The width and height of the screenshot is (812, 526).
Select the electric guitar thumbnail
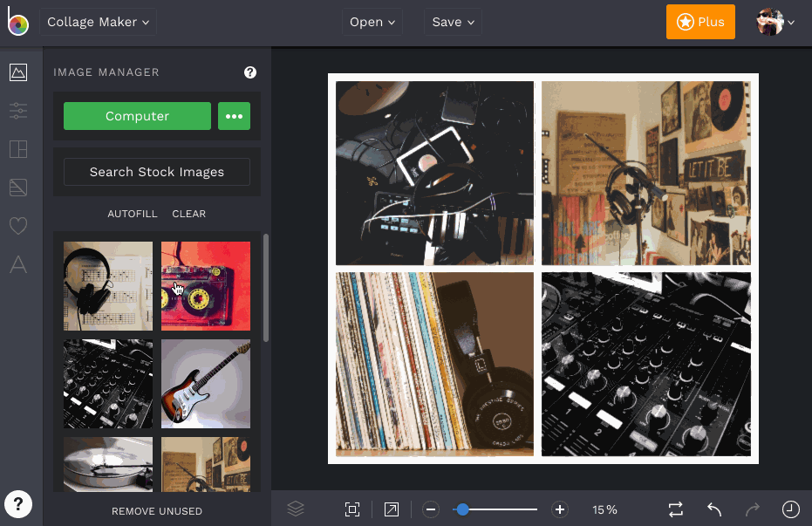pos(206,384)
